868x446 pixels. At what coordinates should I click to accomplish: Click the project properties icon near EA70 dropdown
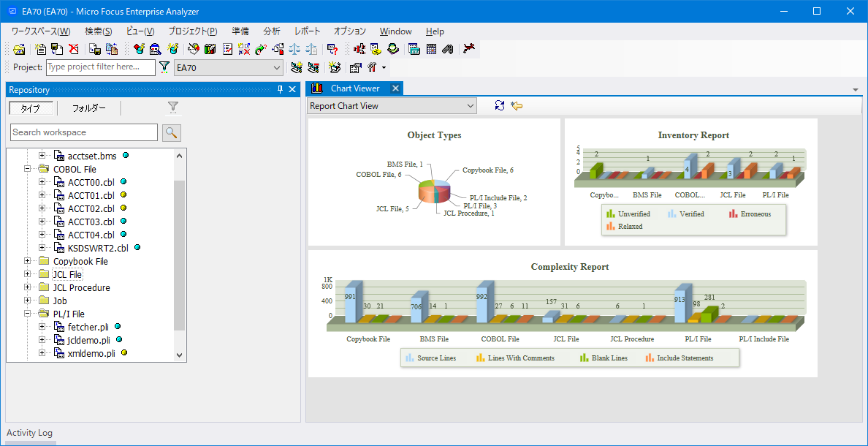click(x=355, y=67)
